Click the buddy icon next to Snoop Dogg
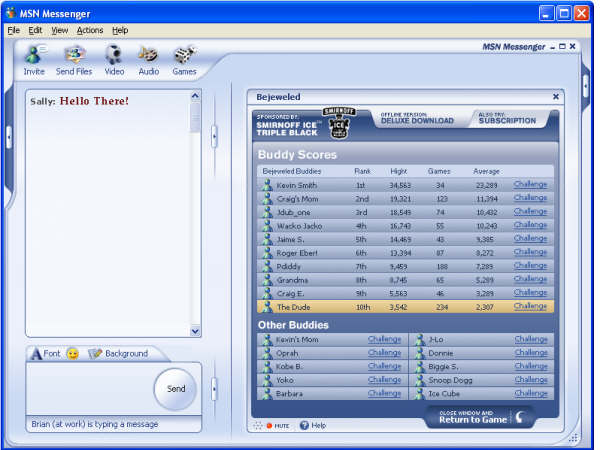The width and height of the screenshot is (600, 450). coord(420,380)
